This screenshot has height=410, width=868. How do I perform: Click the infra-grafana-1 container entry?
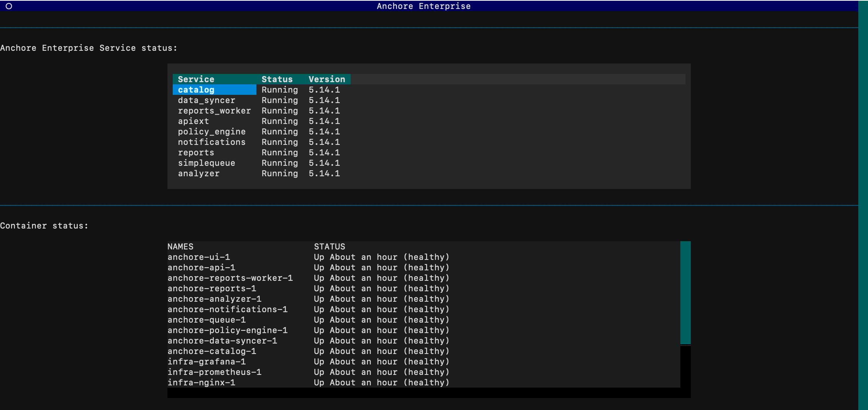[206, 361]
